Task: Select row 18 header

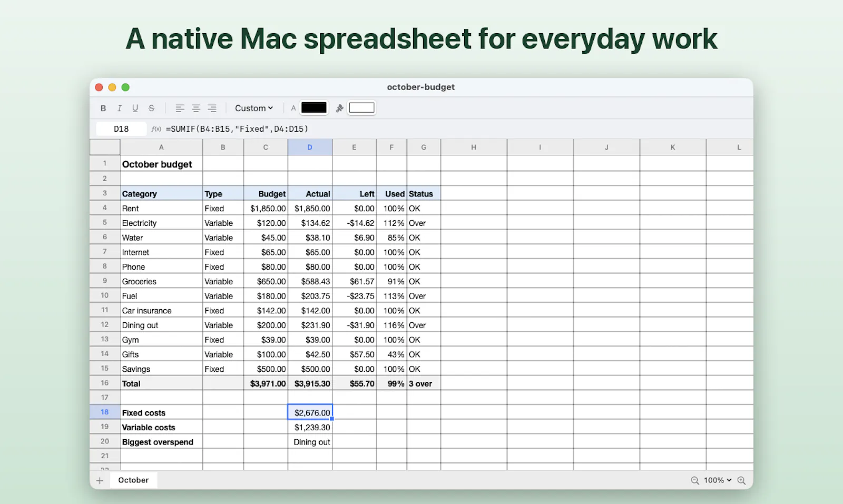Action: point(105,412)
